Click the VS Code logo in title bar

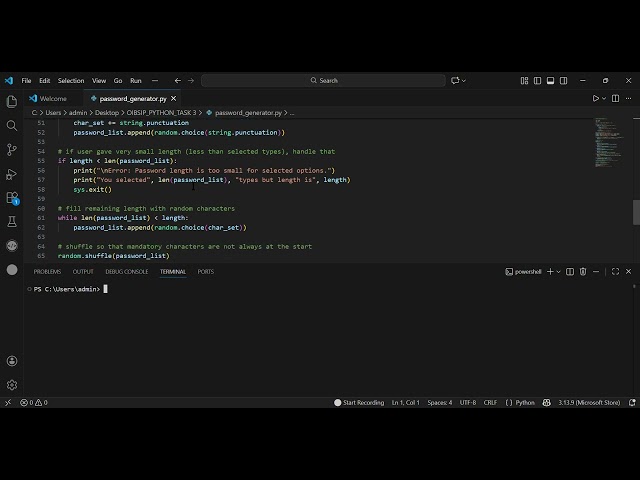point(9,80)
